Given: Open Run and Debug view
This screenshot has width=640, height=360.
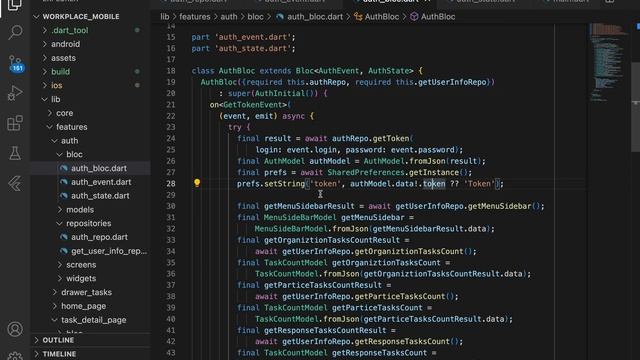Looking at the screenshot, I should 15,93.
